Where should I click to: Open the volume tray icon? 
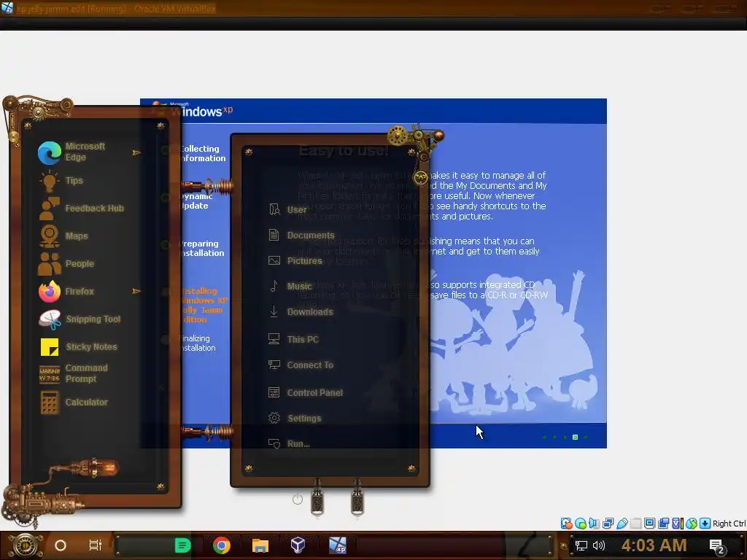(x=599, y=545)
